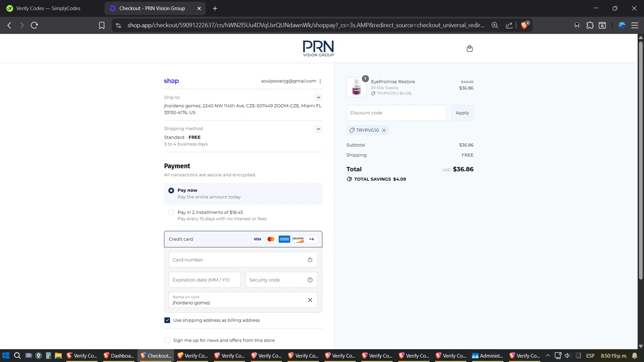Screen dimensions: 644x362
Task: Click the EyePromise Restore product name
Action: pyautogui.click(x=393, y=81)
